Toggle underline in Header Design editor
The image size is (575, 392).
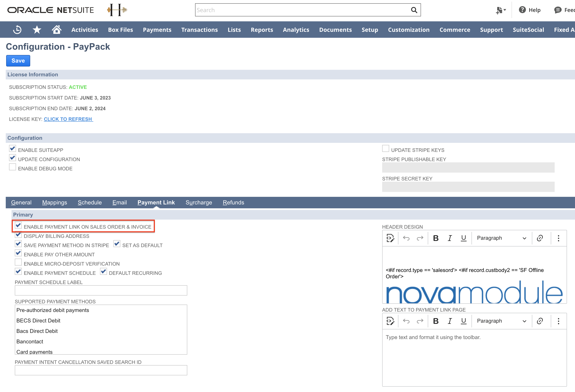(463, 238)
